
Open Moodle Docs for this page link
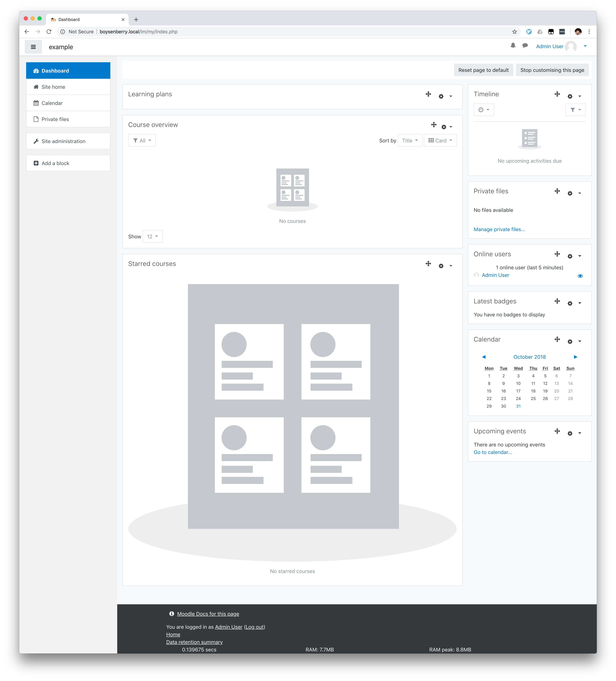click(x=208, y=614)
